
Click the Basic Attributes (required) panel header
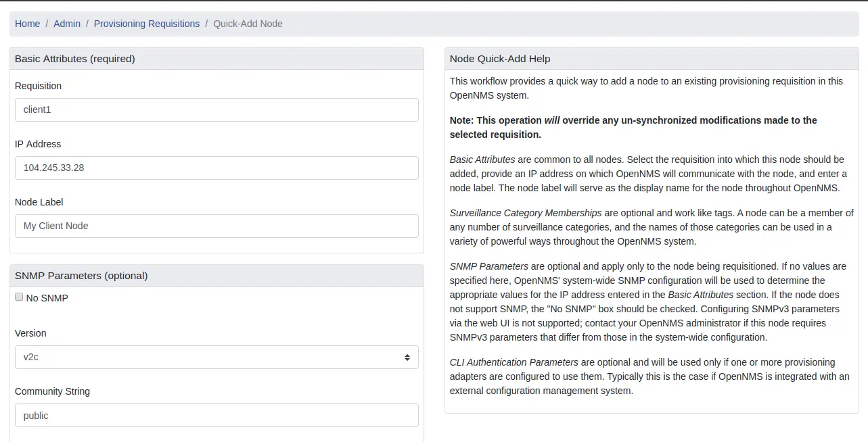point(75,59)
